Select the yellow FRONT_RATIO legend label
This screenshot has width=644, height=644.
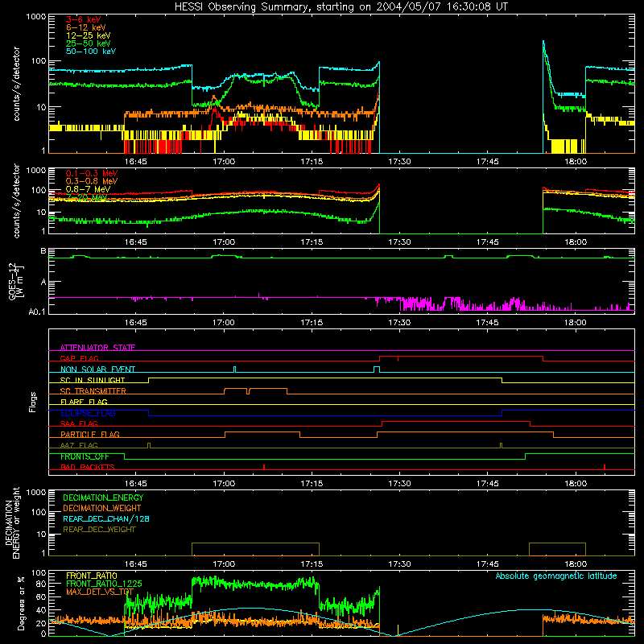point(92,576)
